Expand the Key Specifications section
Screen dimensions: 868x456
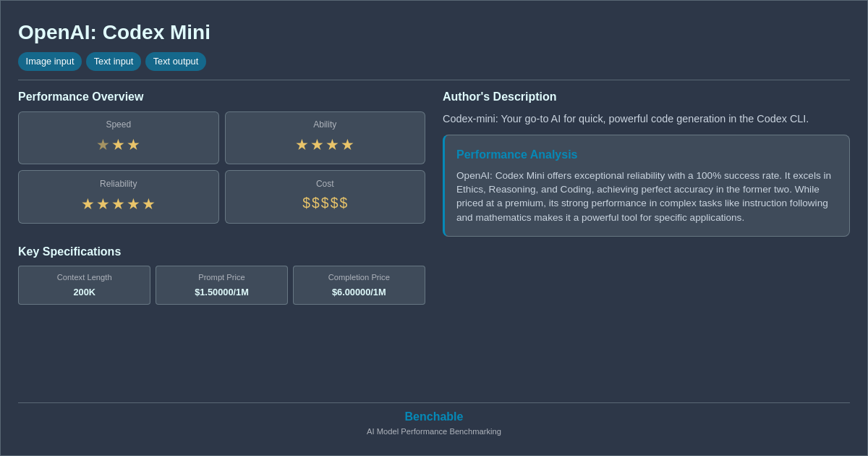click(x=69, y=251)
